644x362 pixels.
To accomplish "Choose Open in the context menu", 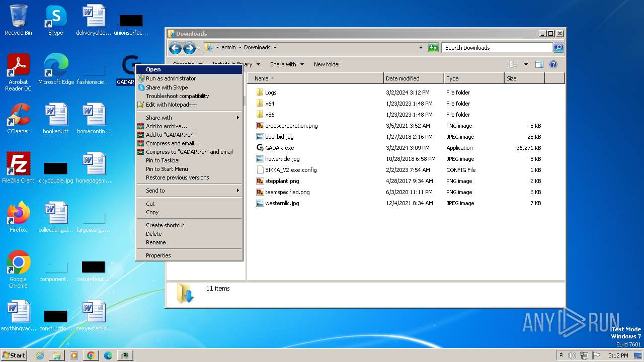I will point(189,69).
